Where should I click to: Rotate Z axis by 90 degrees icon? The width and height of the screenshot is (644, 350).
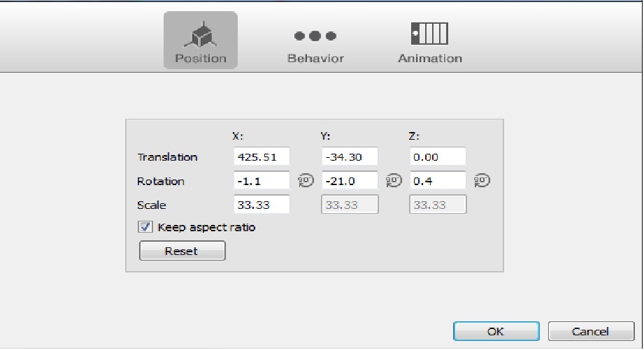tap(482, 181)
